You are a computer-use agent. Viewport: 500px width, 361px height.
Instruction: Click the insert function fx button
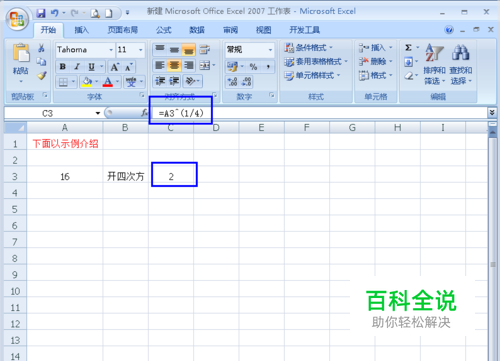tap(144, 113)
